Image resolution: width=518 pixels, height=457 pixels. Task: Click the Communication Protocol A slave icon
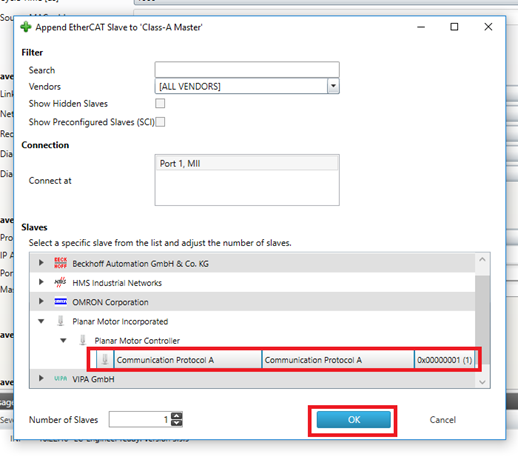105,360
